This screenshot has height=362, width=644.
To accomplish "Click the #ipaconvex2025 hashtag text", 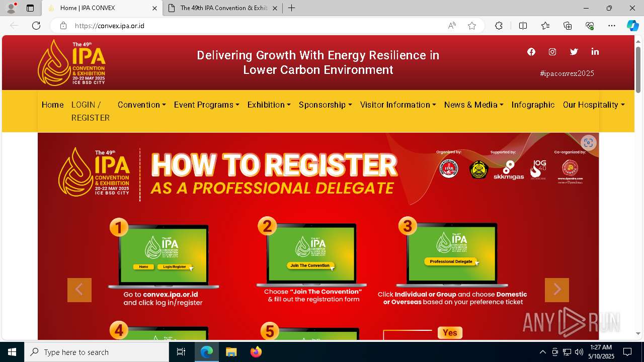I will tap(567, 73).
